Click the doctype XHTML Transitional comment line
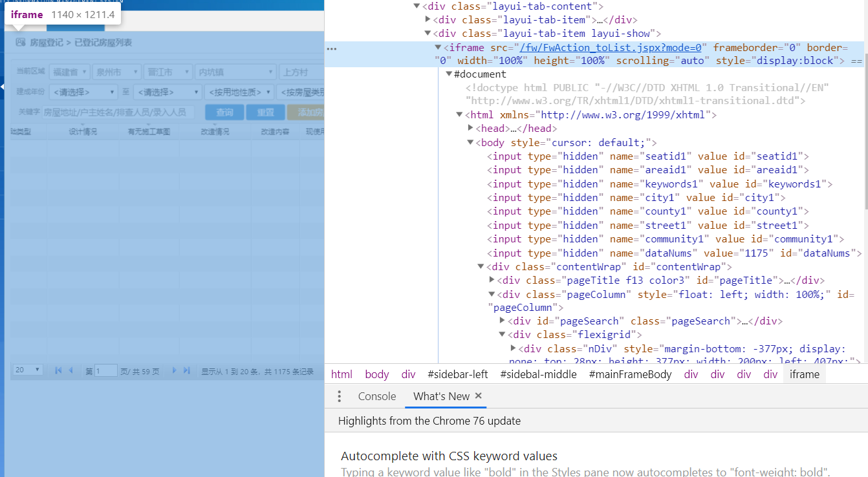 pyautogui.click(x=647, y=94)
